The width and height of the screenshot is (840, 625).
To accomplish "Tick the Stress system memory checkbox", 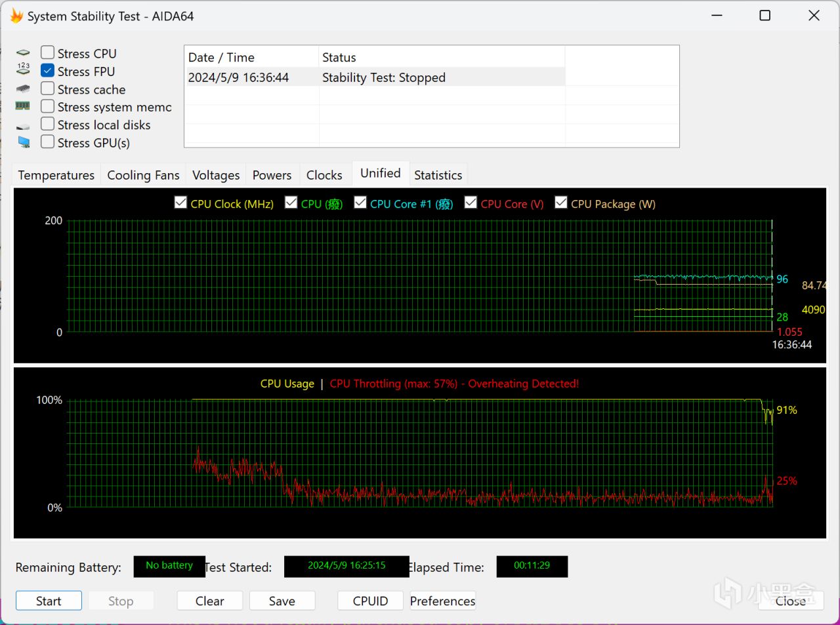I will click(48, 106).
